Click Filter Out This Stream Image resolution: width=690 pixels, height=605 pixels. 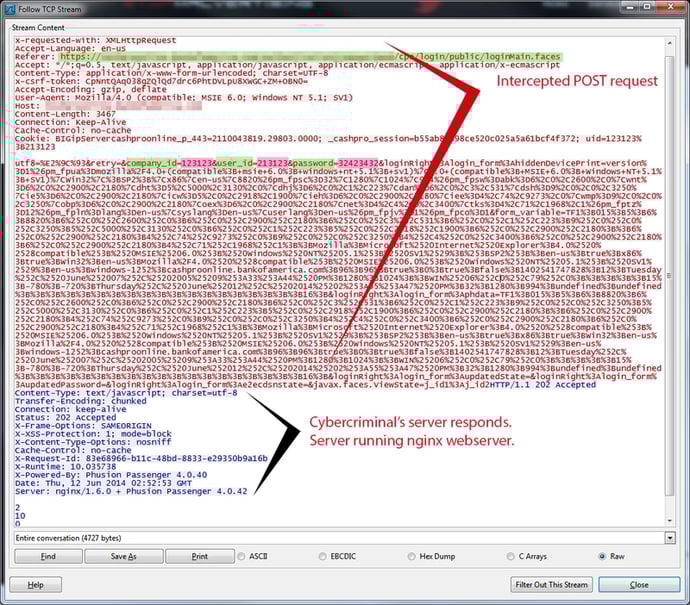552,585
